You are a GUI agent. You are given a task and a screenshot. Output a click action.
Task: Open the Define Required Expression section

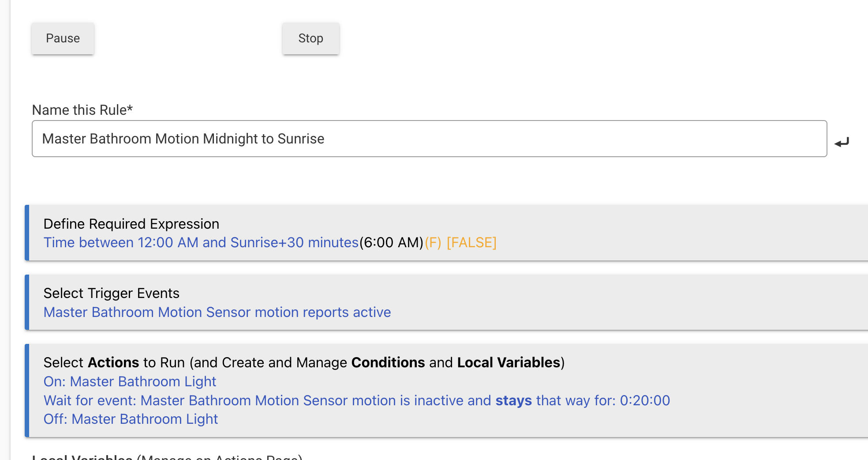(131, 224)
